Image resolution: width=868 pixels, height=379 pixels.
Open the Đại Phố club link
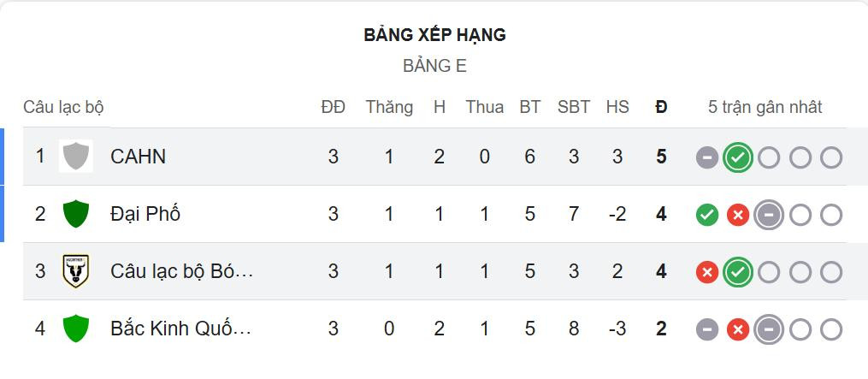145,214
